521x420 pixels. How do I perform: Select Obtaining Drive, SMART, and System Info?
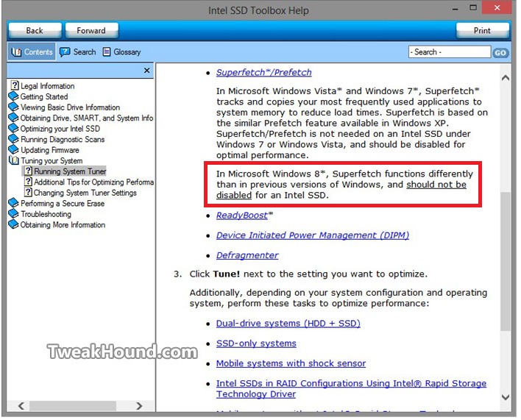[87, 118]
